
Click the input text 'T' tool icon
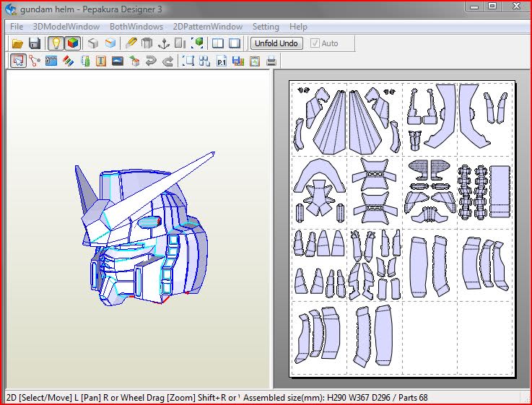pos(101,61)
